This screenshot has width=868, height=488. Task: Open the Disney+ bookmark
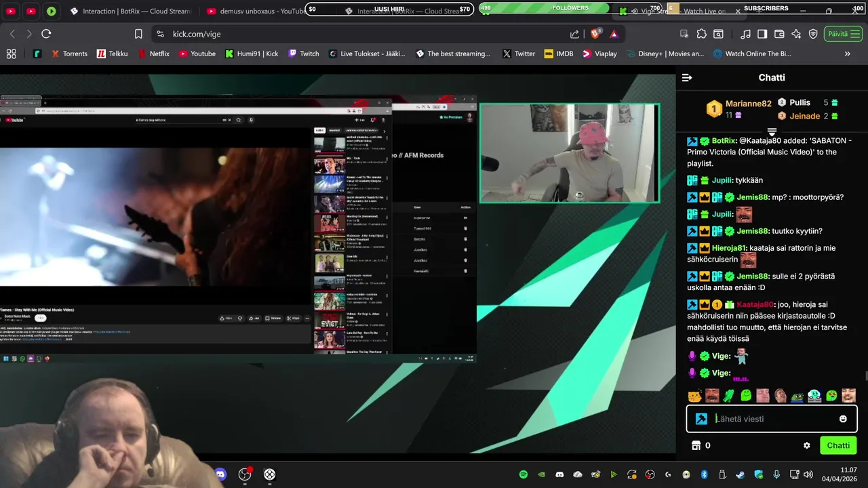[665, 54]
